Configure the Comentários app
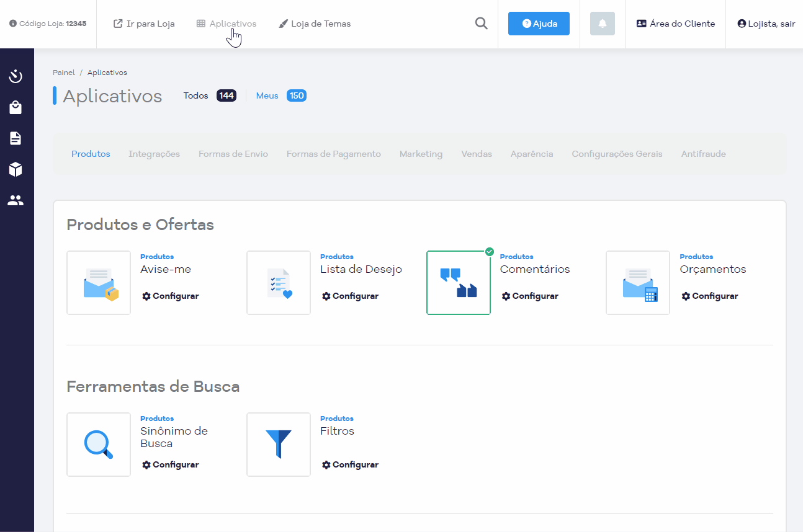 coord(531,296)
